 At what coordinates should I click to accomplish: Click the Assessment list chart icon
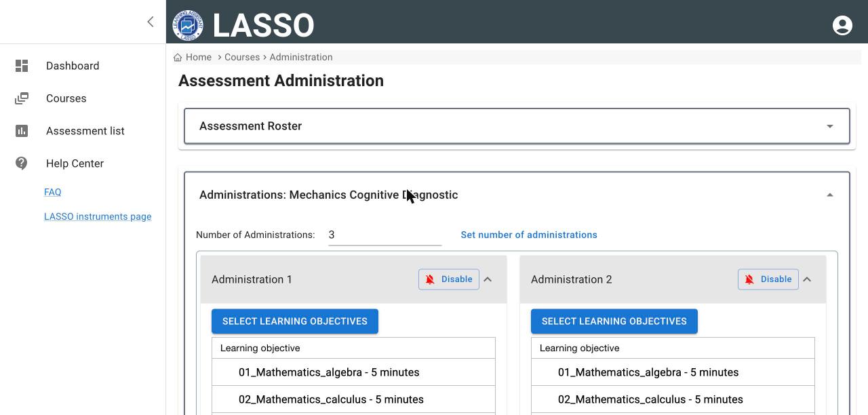click(22, 131)
